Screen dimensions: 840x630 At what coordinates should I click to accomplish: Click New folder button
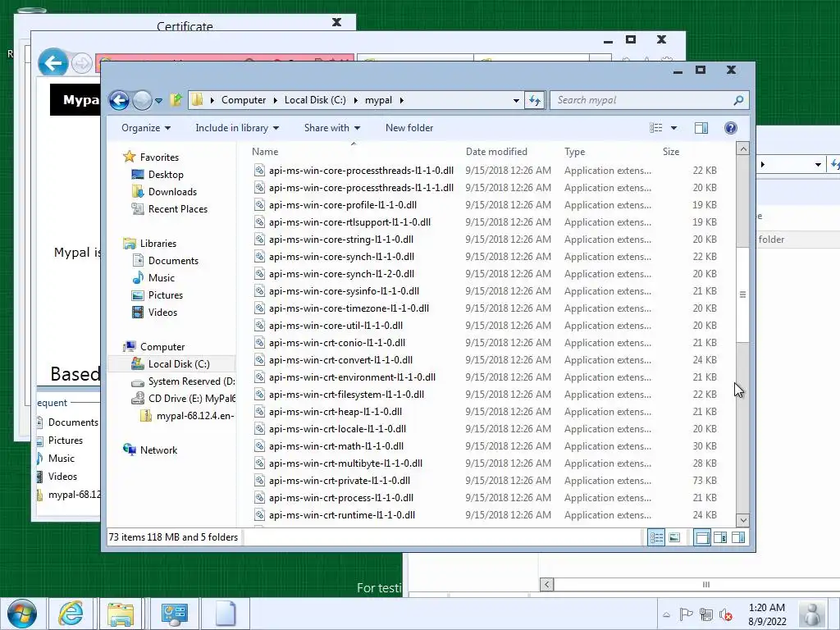click(x=409, y=128)
